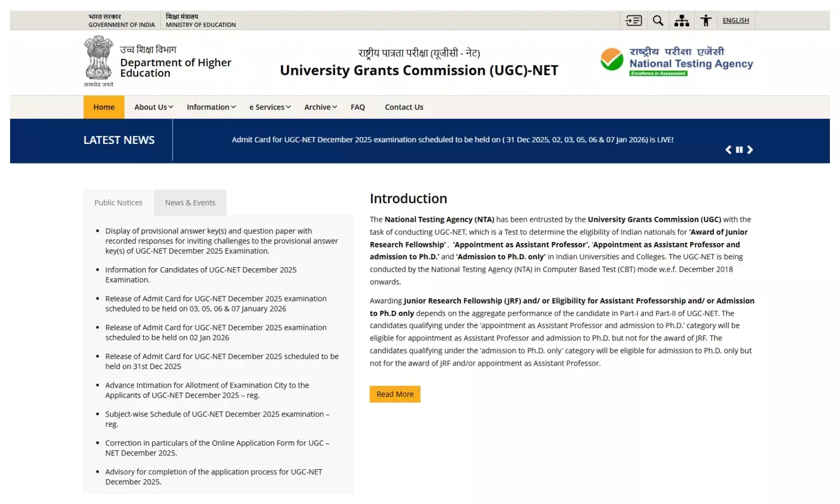
Task: Click the skip to main content icon
Action: click(633, 21)
